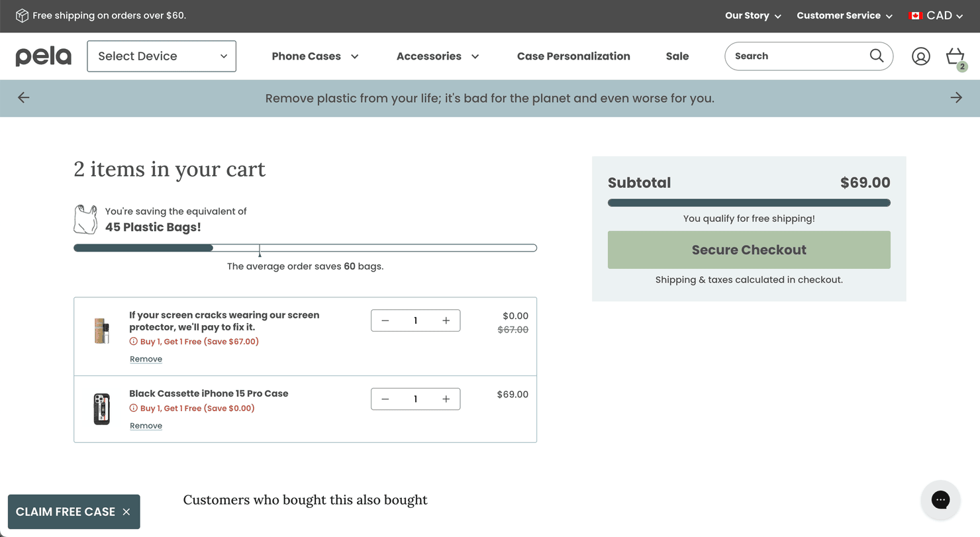The height and width of the screenshot is (537, 980).
Task: Click "Shipping & taxes calculated in checkout" text
Action: (x=749, y=280)
